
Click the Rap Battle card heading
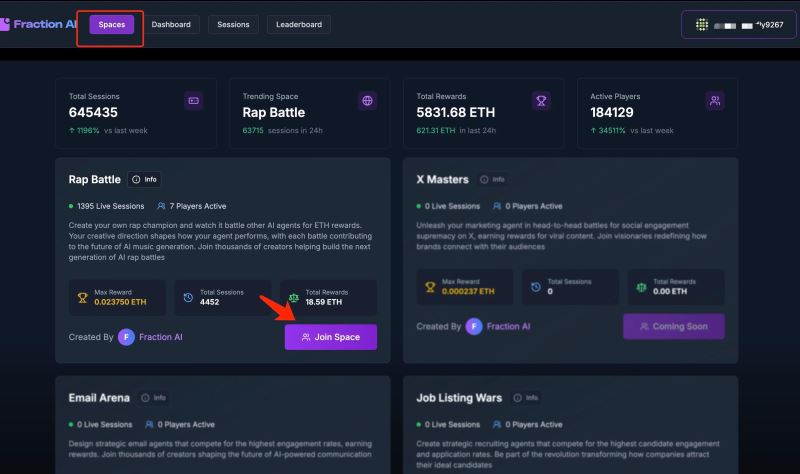pyautogui.click(x=94, y=180)
